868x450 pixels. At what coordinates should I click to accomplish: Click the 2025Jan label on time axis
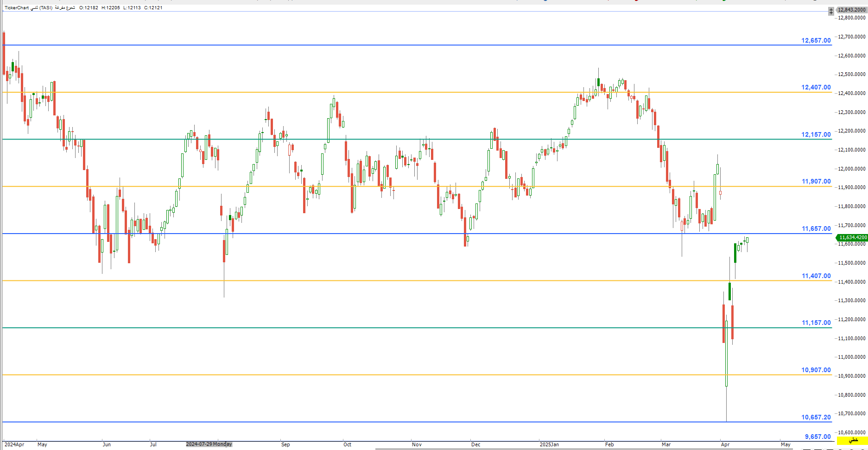coord(549,444)
